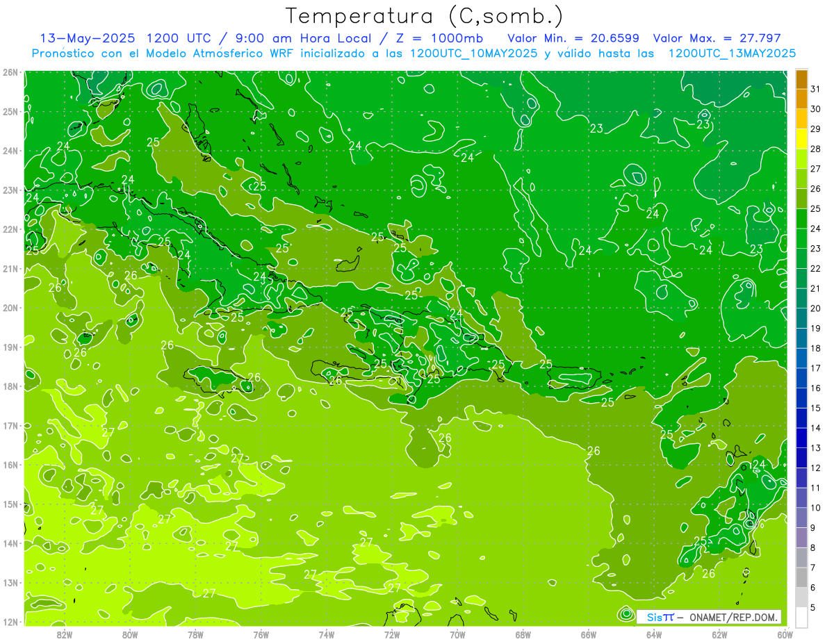Image resolution: width=834 pixels, height=644 pixels.
Task: Click the title "Temperatura (C,somb.)"
Action: point(425,16)
